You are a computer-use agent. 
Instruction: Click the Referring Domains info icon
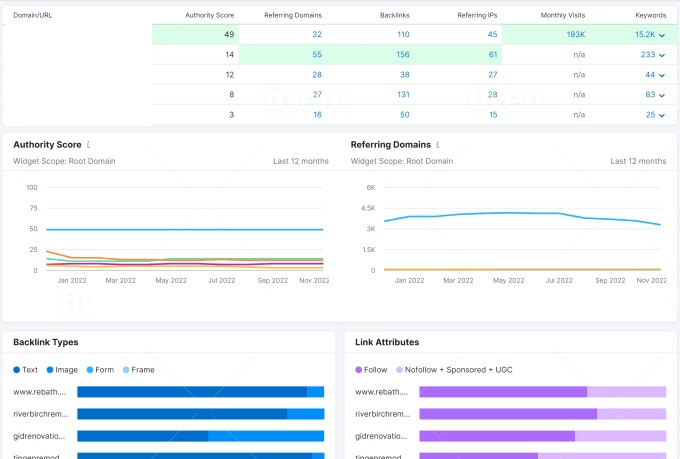437,145
